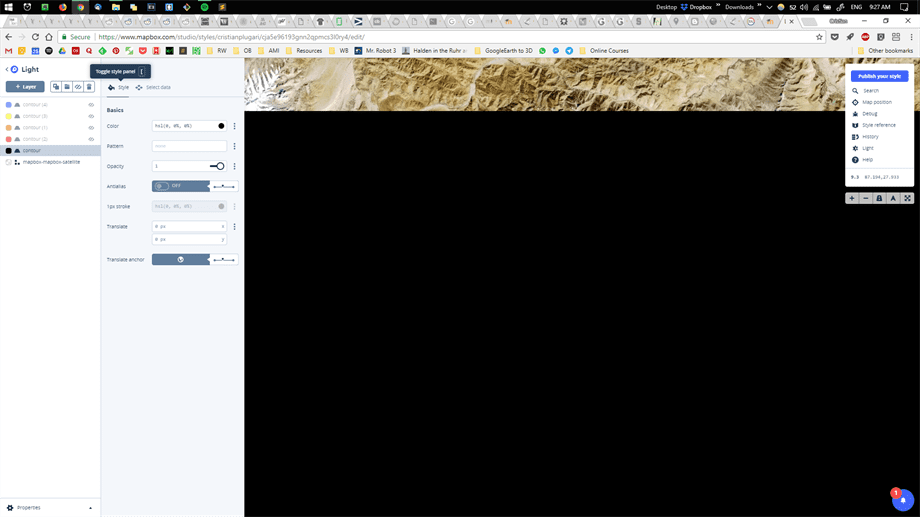Click Translate anchor zoom-function button
This screenshot has width=920, height=517.
tap(224, 259)
